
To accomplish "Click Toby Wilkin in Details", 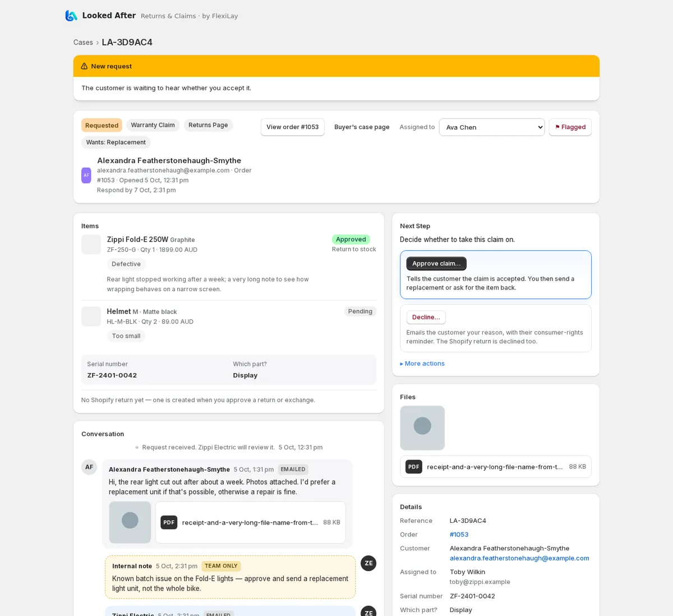I will [x=469, y=572].
